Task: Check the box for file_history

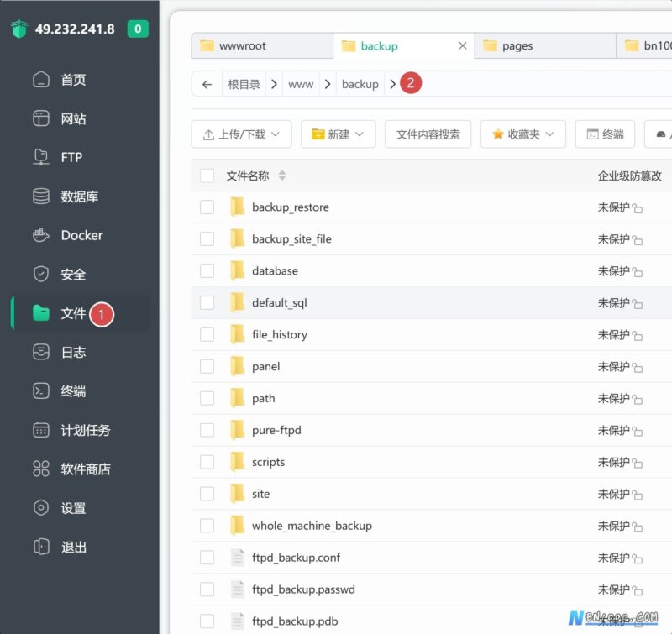Action: click(207, 334)
